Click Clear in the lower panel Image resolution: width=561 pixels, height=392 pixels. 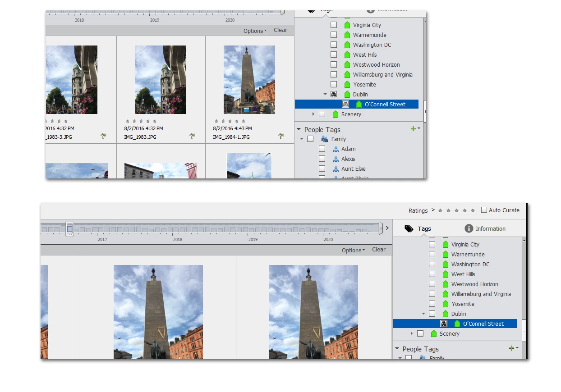pyautogui.click(x=379, y=250)
